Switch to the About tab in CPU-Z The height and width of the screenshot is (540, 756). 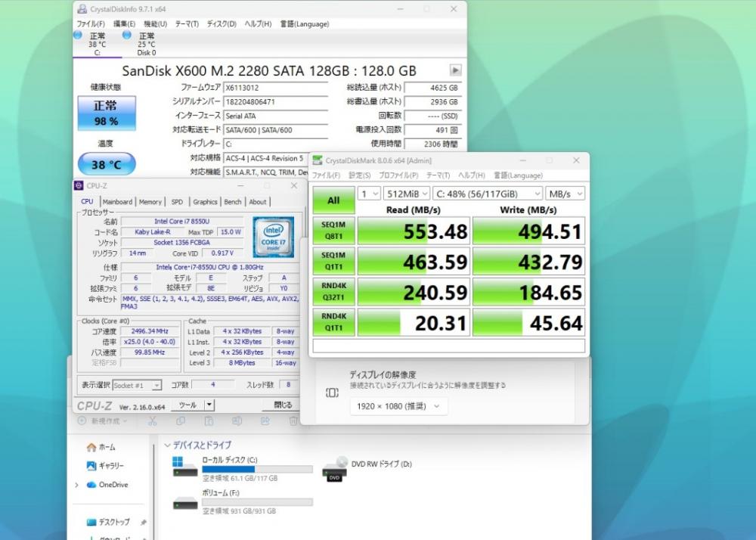[258, 201]
